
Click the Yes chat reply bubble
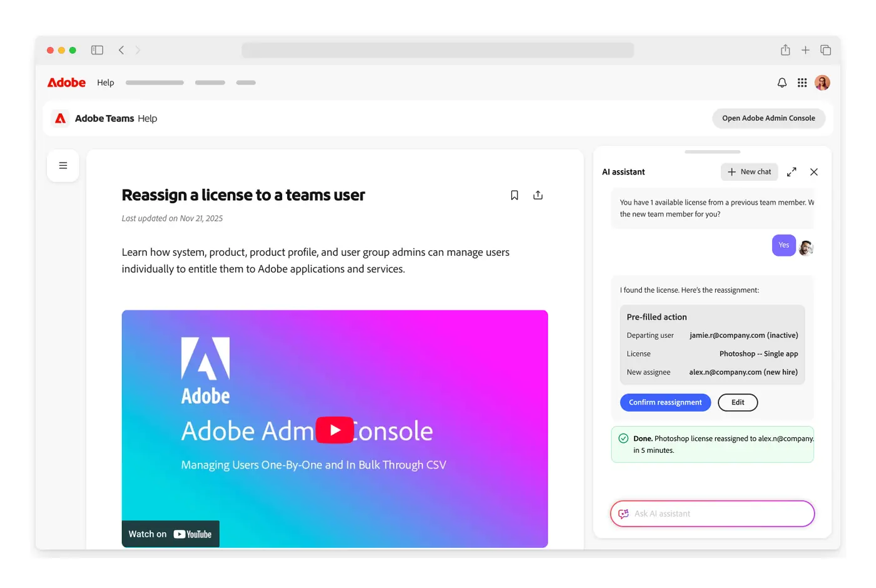point(784,245)
